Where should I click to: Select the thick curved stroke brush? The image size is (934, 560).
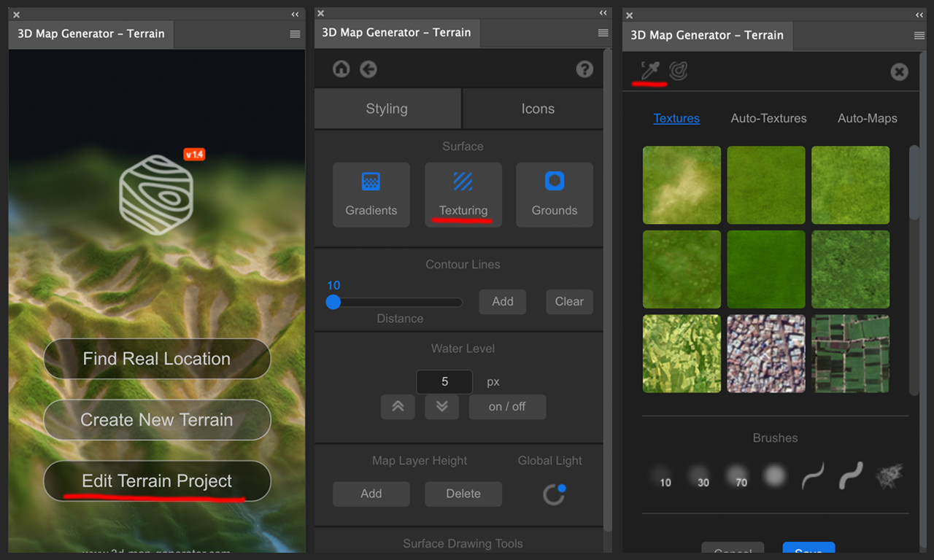(851, 476)
